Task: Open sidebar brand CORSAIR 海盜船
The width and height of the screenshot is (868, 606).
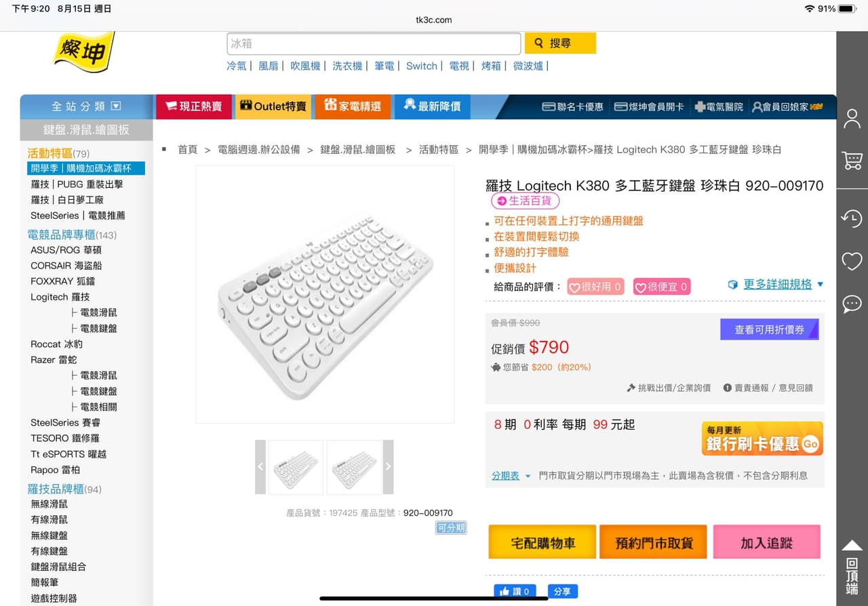Action: [x=66, y=265]
